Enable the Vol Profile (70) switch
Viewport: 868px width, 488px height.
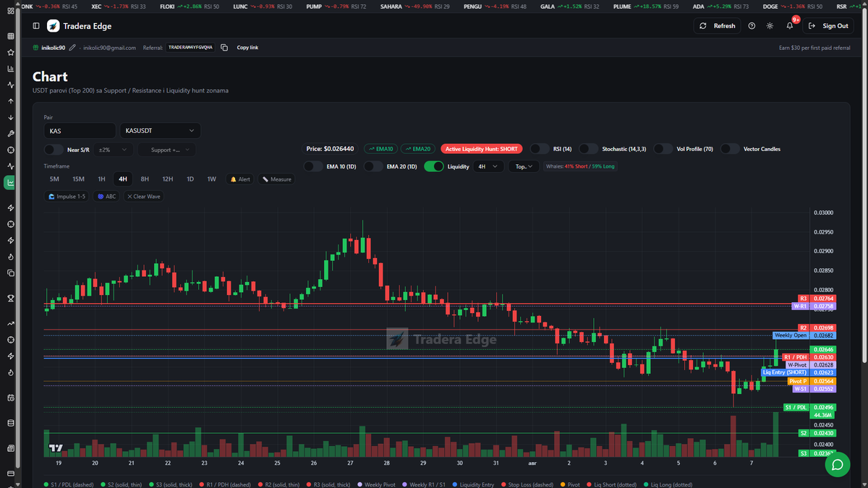point(663,149)
